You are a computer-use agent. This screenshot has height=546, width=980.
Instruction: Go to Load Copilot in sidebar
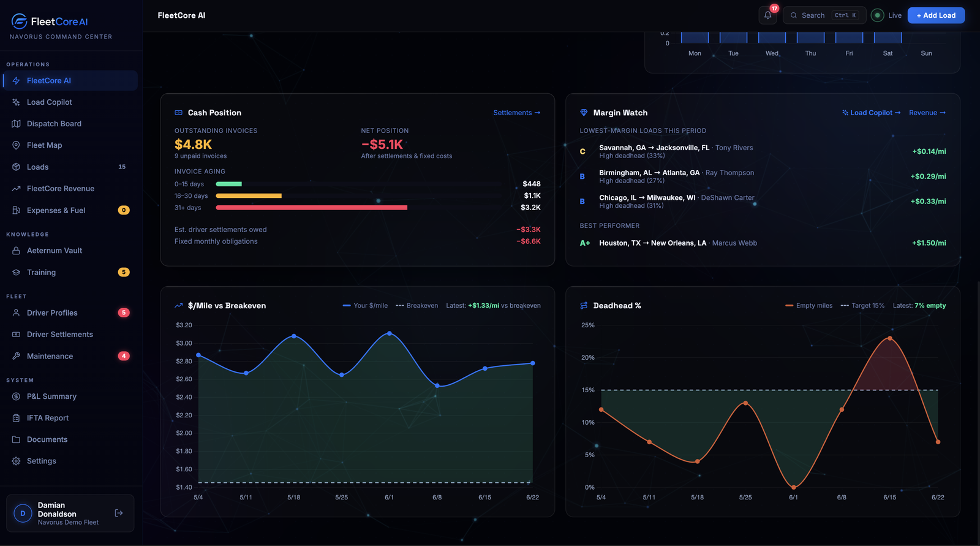[70, 102]
